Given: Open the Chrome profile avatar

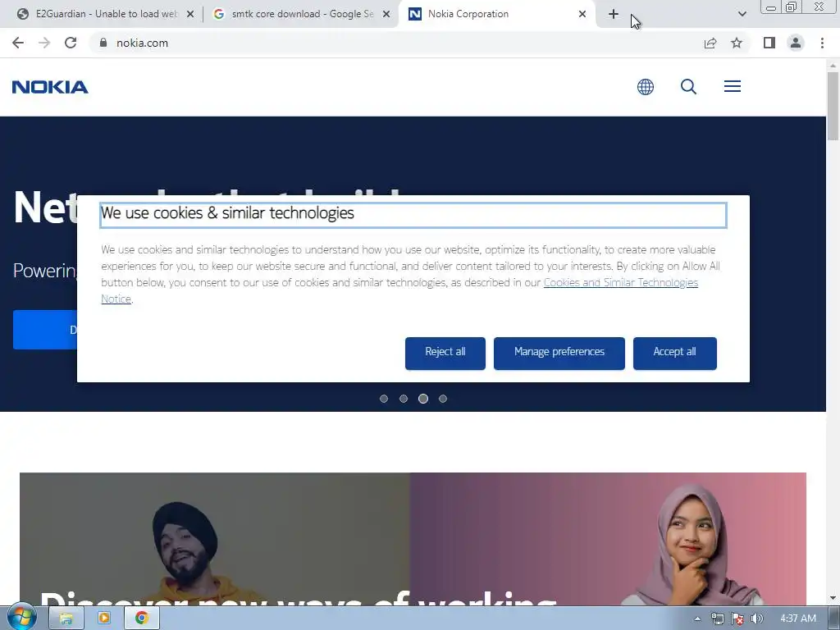Looking at the screenshot, I should pos(796,43).
